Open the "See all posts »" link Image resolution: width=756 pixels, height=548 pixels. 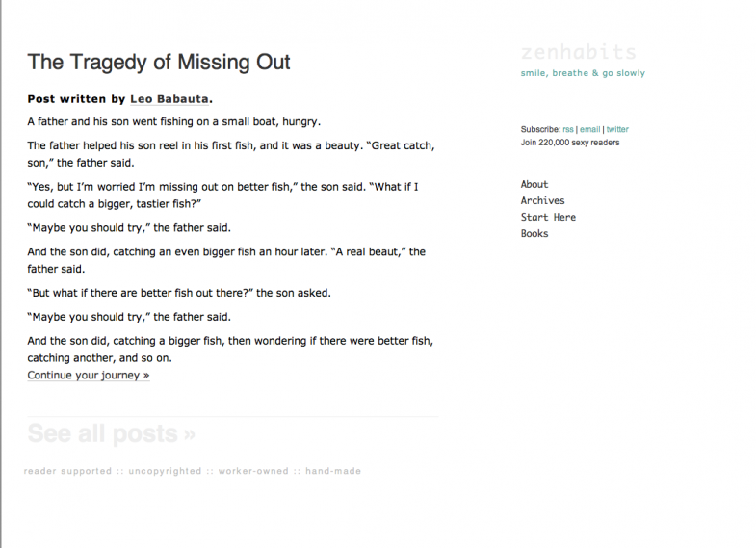[x=111, y=433]
